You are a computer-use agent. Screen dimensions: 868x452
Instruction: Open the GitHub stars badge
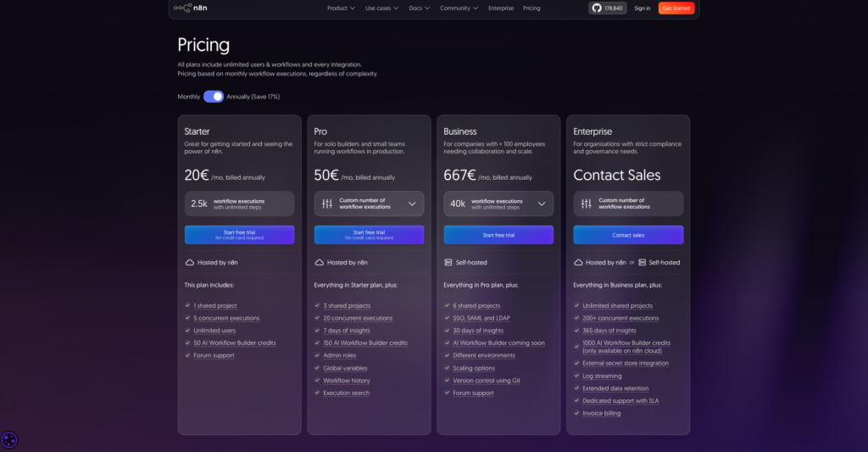click(607, 8)
